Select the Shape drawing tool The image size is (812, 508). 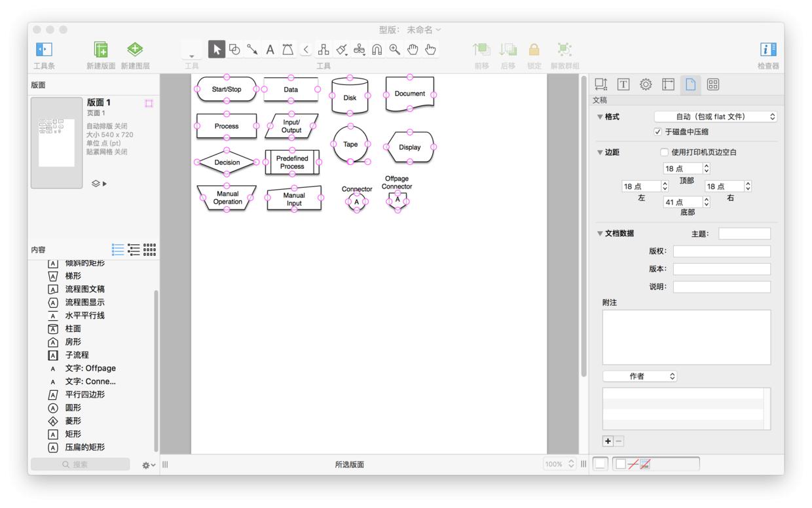click(x=234, y=49)
